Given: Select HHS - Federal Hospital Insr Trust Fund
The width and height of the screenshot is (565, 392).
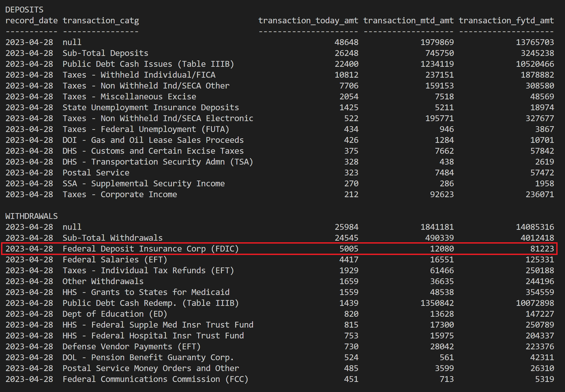Looking at the screenshot, I should pyautogui.click(x=153, y=335).
